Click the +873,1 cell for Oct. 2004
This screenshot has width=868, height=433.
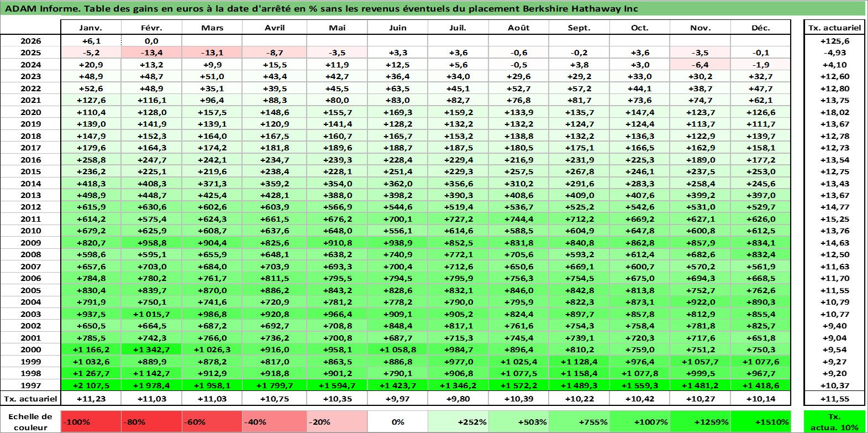640,302
